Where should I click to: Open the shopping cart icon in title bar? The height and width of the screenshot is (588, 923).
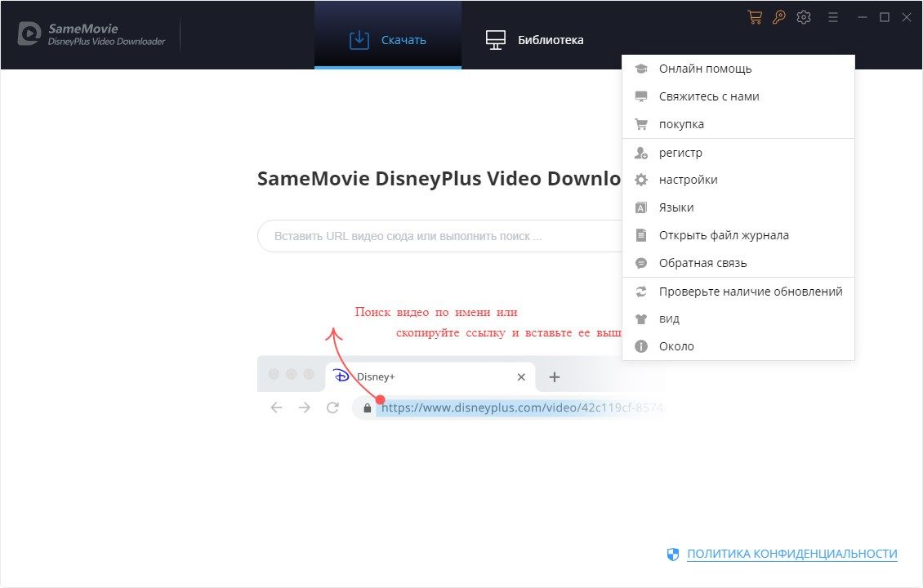click(x=755, y=17)
